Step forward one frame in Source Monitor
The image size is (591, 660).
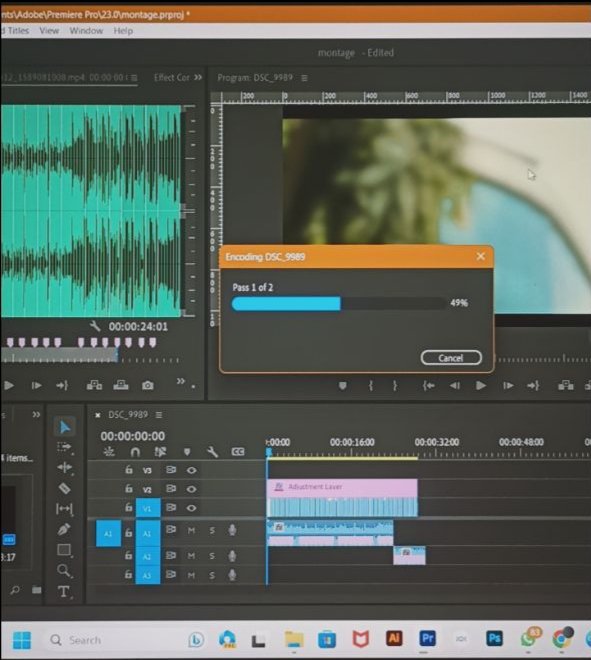click(x=37, y=385)
